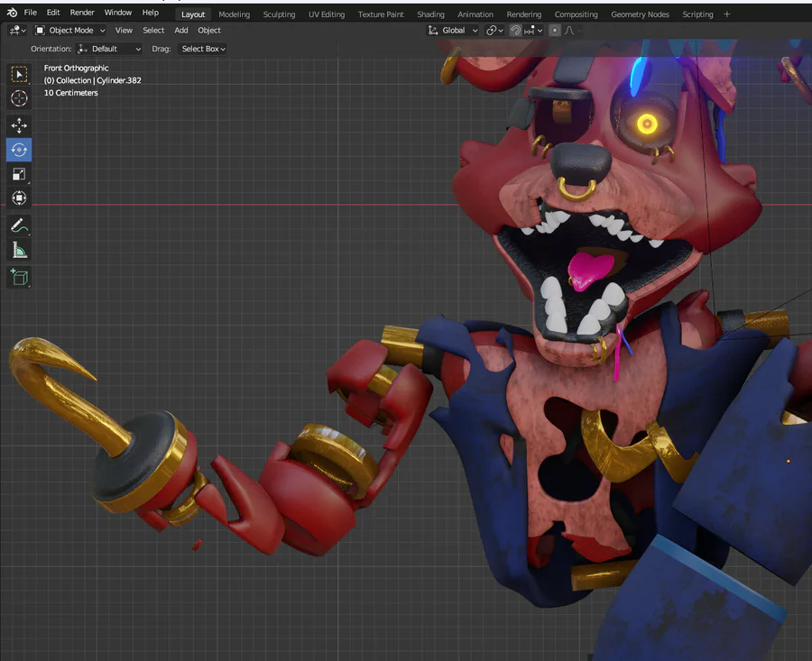Open the viewport Add menu

181,31
